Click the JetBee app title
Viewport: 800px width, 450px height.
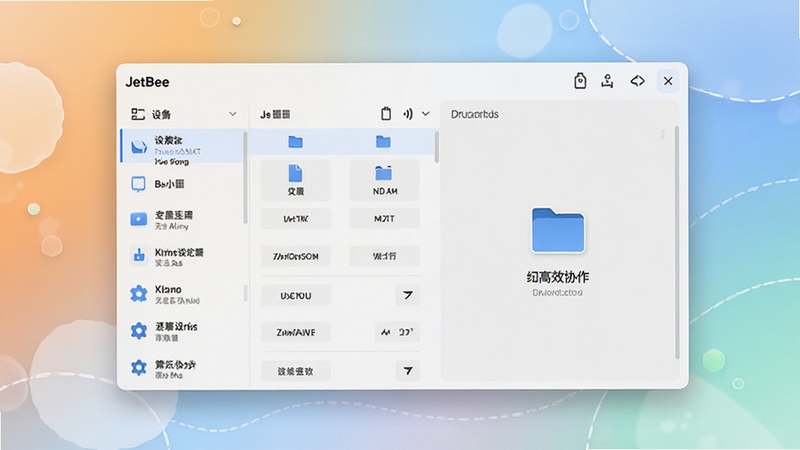point(147,82)
